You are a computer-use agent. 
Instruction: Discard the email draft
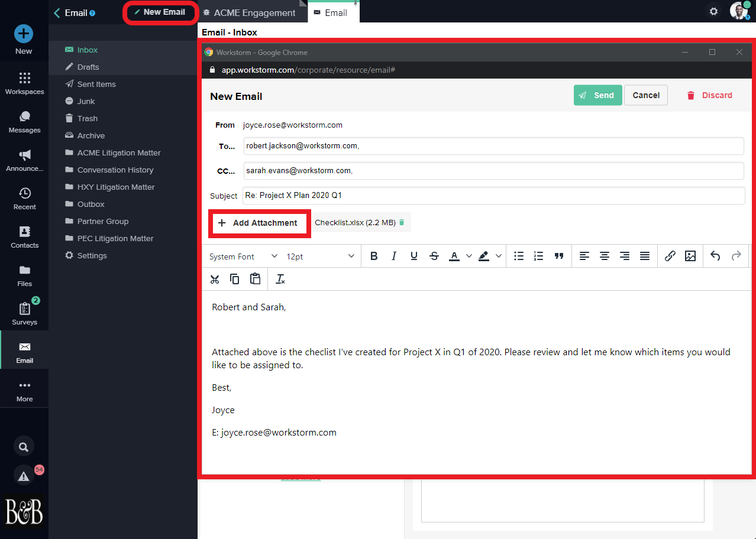[x=709, y=95]
